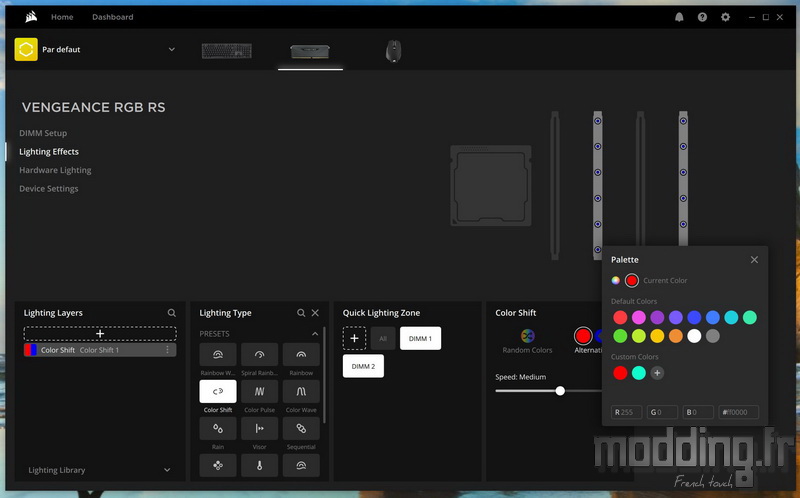Select the mouse device thumbnail
Screen dimensions: 800x498
pyautogui.click(x=393, y=51)
